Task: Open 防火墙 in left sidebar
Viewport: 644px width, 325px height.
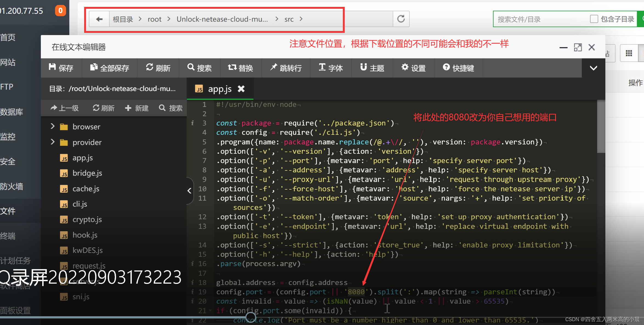Action: pyautogui.click(x=12, y=186)
